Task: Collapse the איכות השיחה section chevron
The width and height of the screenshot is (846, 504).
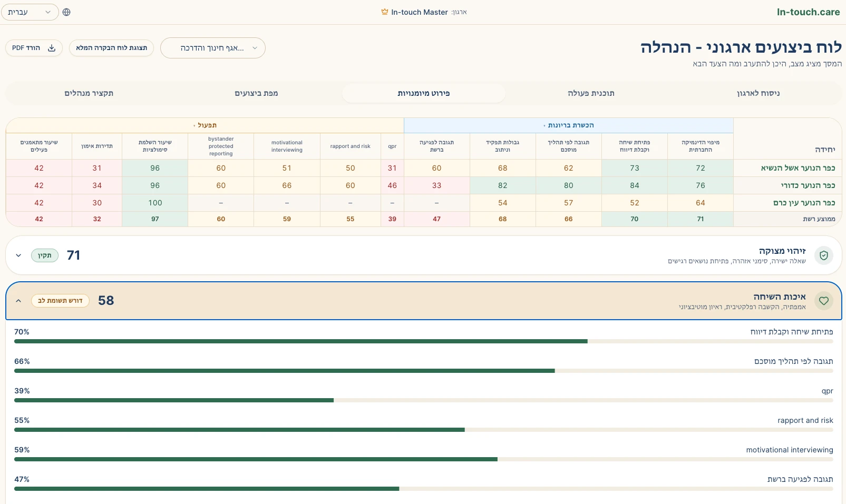Action: (x=18, y=301)
